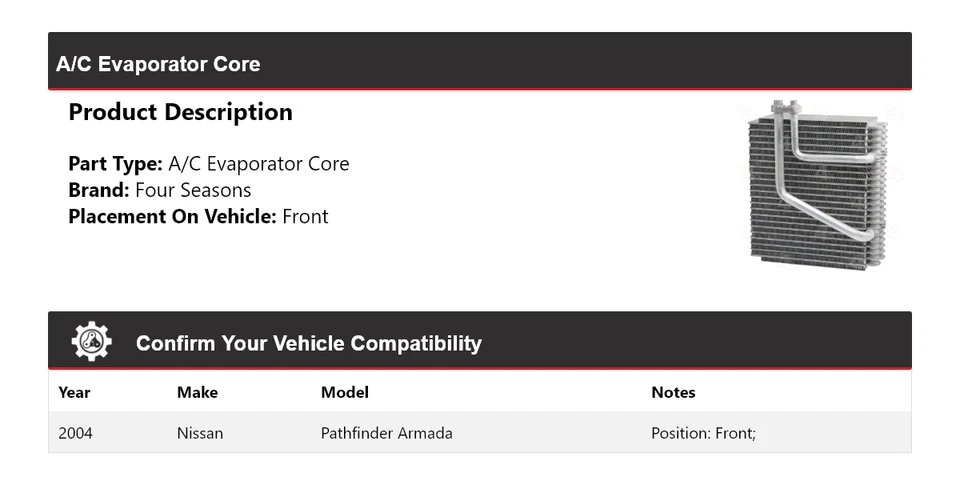Click the Make column header
Image resolution: width=960 pixels, height=485 pixels.
point(197,392)
